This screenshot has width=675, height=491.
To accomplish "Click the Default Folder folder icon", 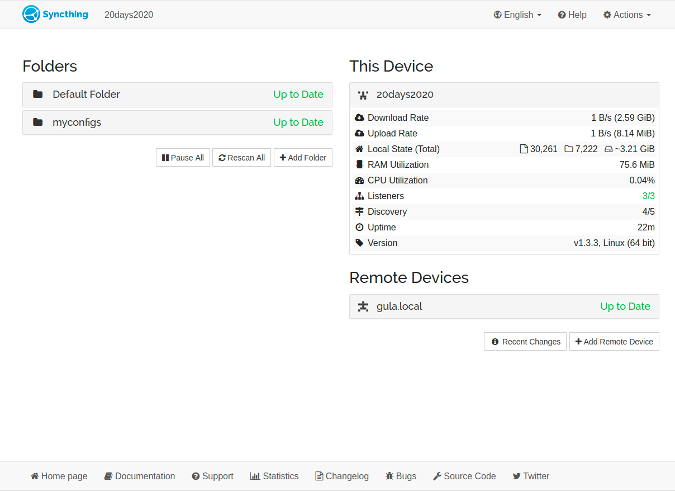I will [38, 94].
